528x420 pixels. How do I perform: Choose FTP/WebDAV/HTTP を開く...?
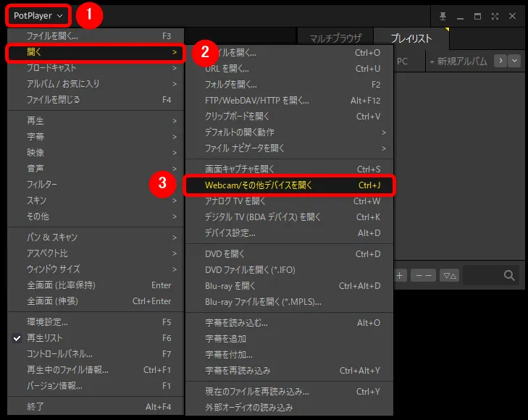pos(289,100)
